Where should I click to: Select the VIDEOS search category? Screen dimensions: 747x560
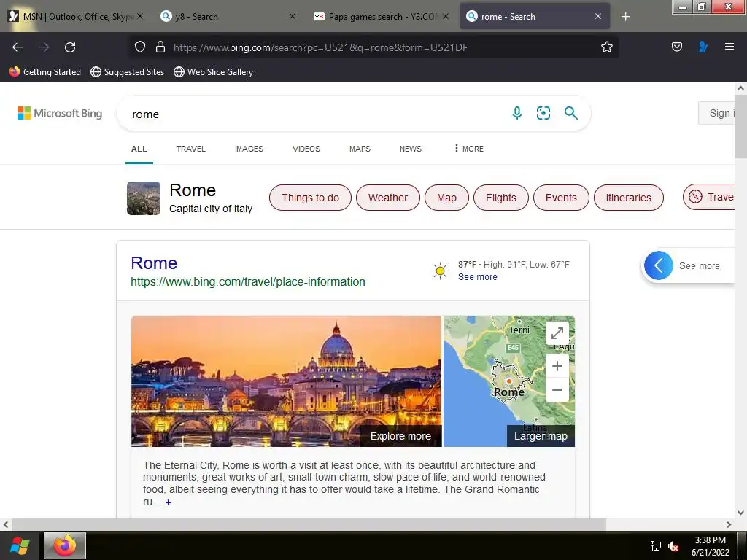point(306,149)
